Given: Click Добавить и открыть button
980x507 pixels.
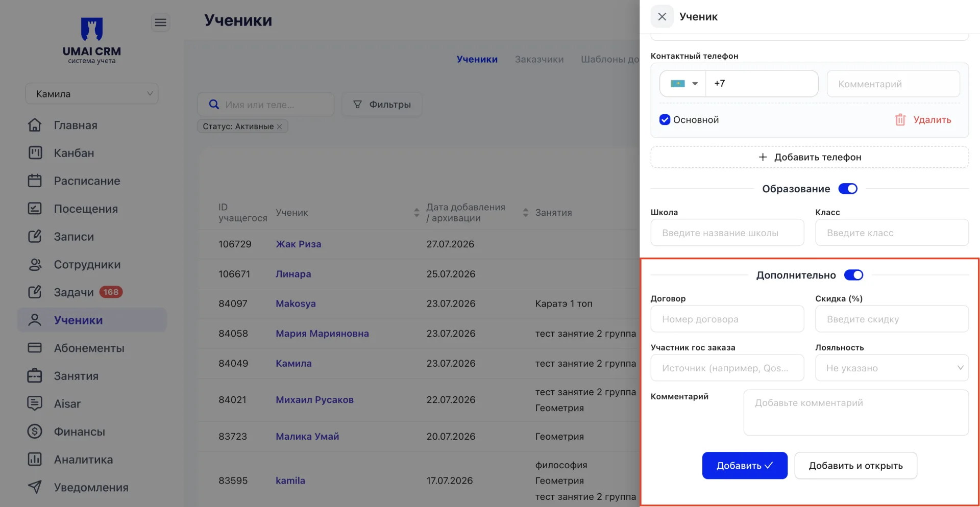Looking at the screenshot, I should coord(855,466).
